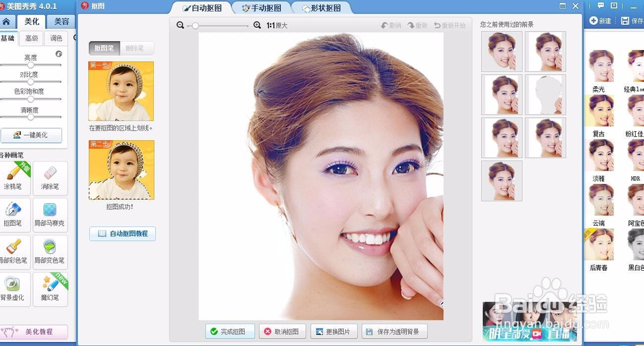The width and height of the screenshot is (644, 346).
Task: Switch to 形状抠图 tab
Action: coord(321,8)
